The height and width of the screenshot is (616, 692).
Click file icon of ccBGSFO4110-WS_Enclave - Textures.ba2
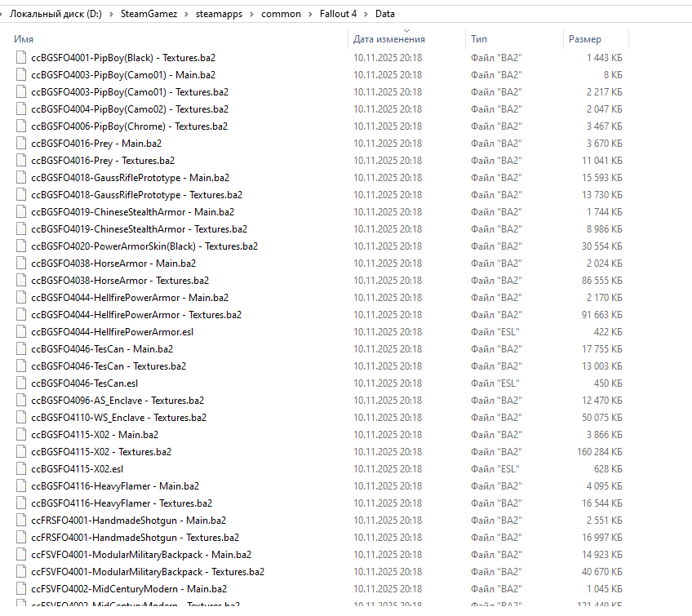click(21, 418)
